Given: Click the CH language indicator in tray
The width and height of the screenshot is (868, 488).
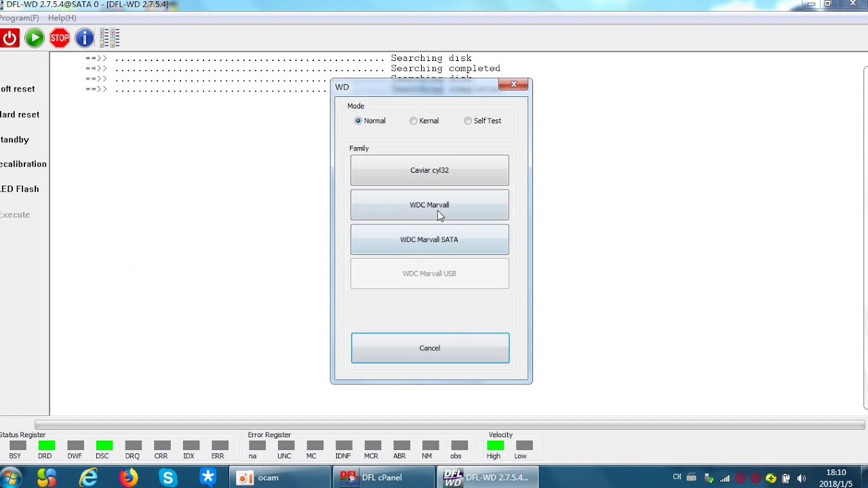Looking at the screenshot, I should click(677, 478).
